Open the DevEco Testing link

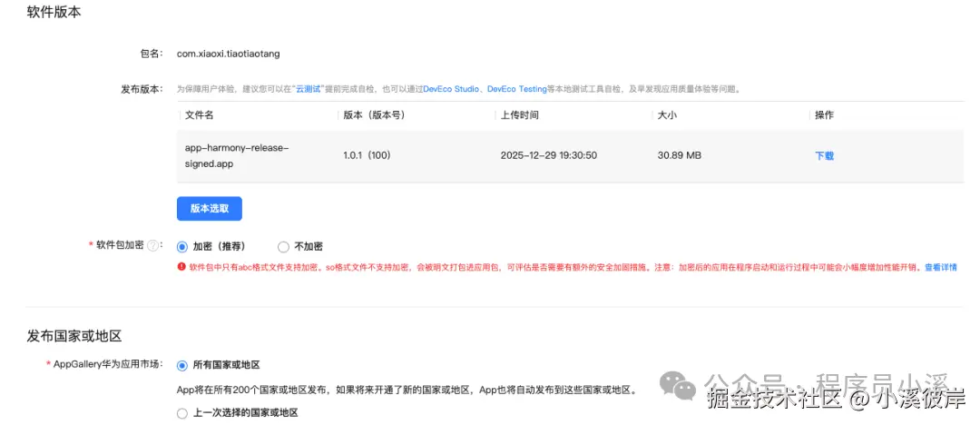[516, 89]
